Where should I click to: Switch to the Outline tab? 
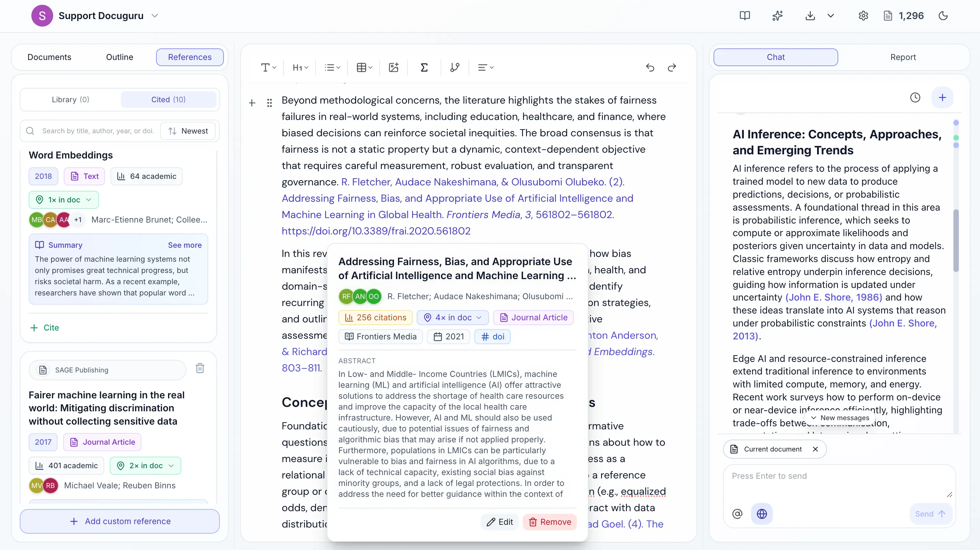point(120,57)
